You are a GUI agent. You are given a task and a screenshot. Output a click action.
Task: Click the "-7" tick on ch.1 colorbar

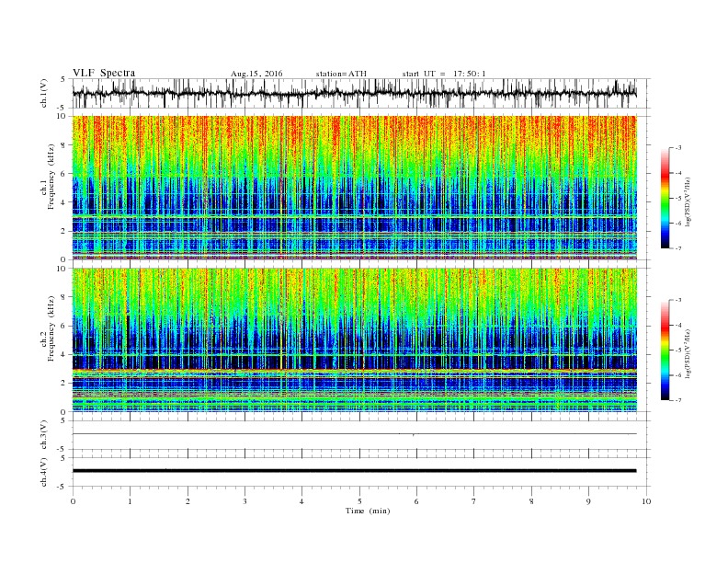click(677, 248)
